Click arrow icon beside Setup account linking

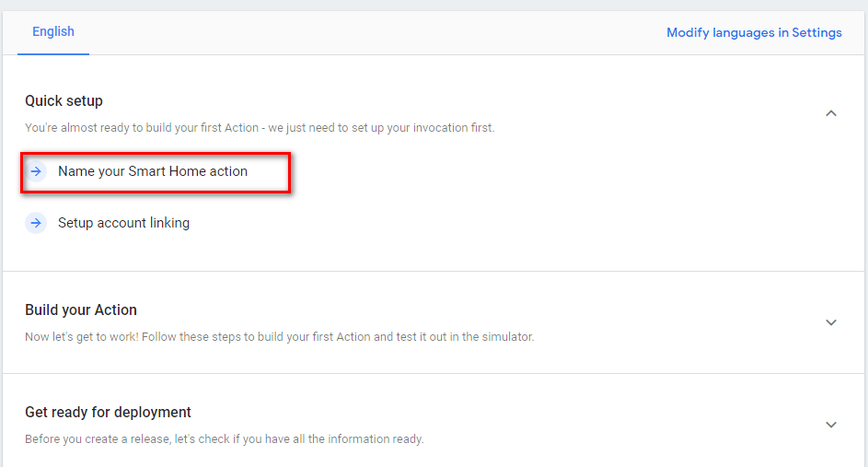click(x=36, y=223)
